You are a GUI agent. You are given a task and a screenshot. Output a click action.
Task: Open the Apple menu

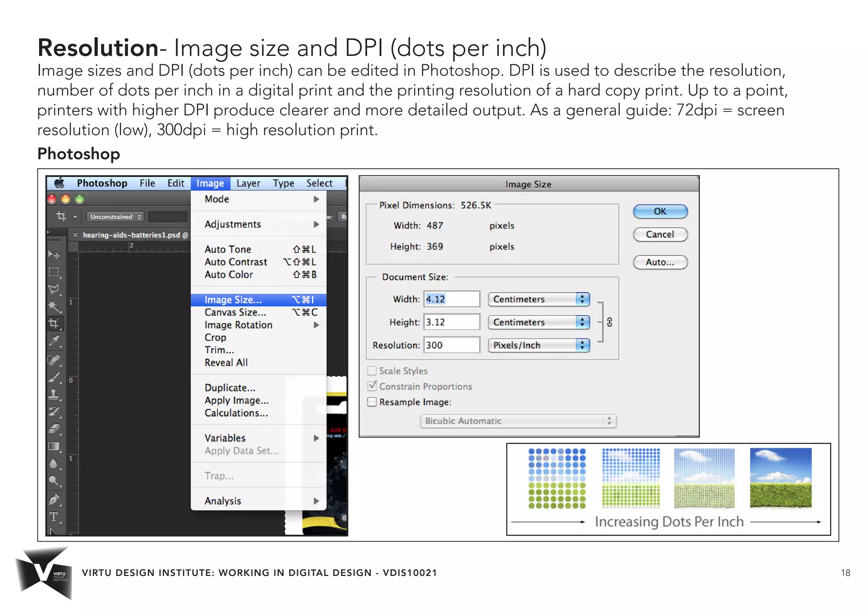click(60, 183)
